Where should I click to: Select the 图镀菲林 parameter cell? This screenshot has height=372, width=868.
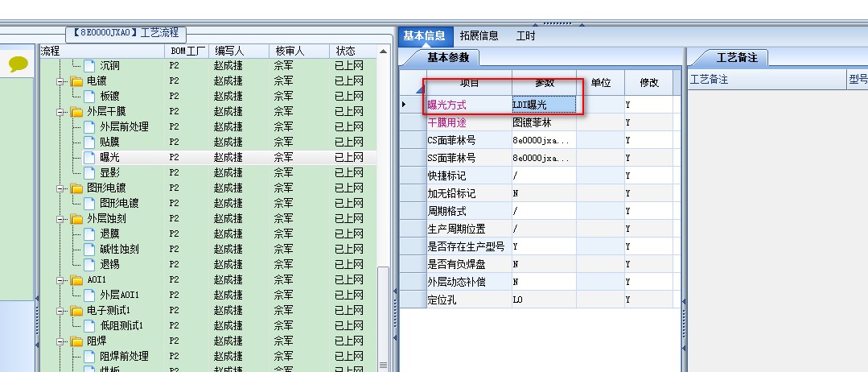coord(544,122)
